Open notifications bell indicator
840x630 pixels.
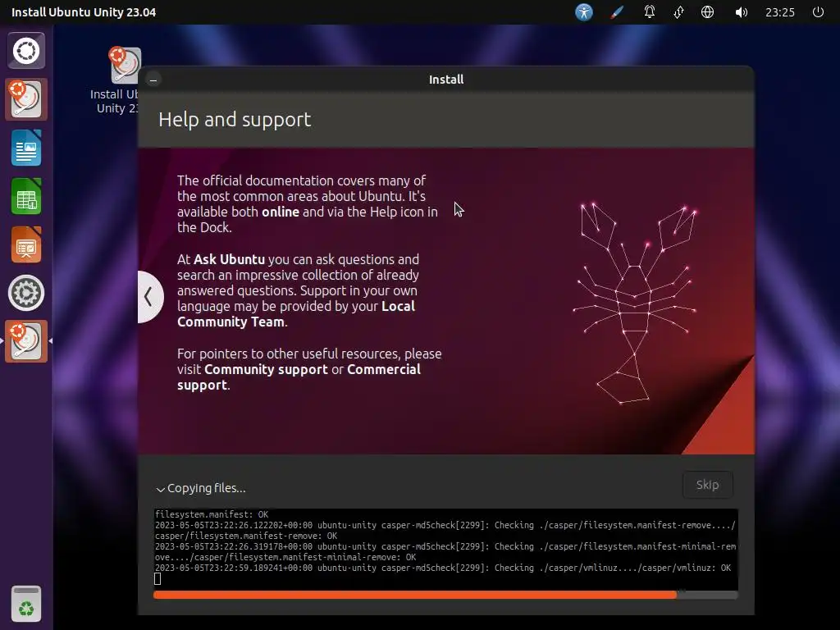pos(650,11)
